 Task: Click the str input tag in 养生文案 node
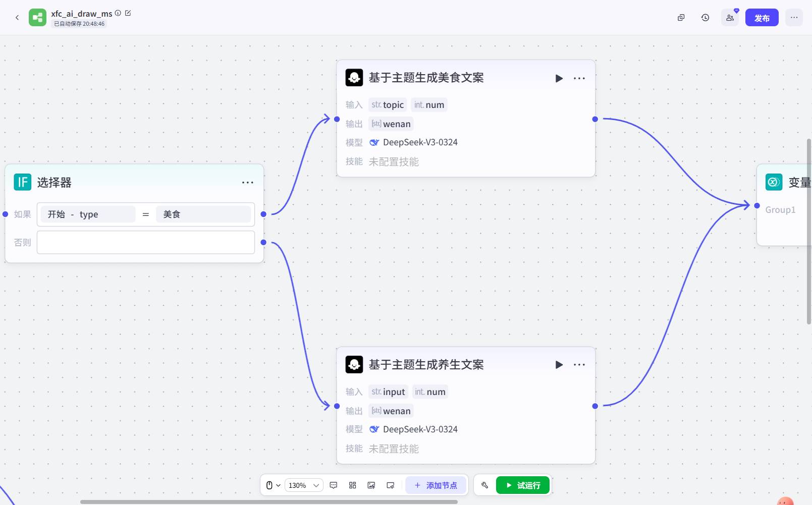[389, 392]
